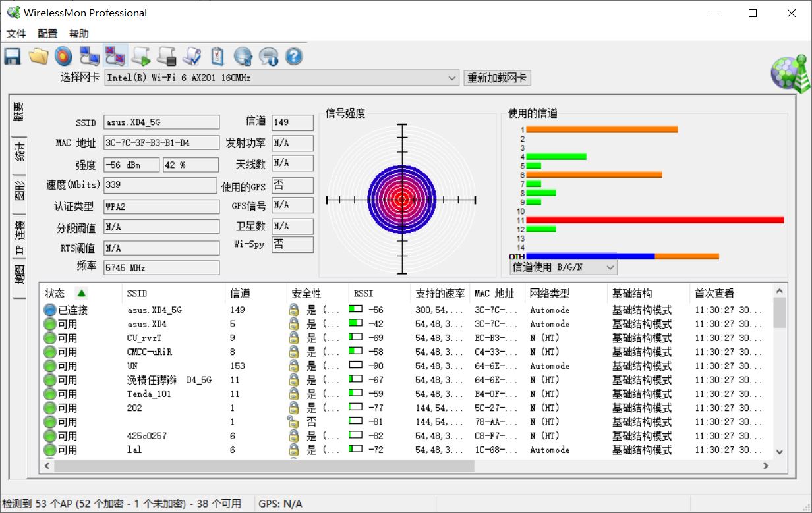This screenshot has height=513, width=812.
Task: Open file using the folder icon
Action: pos(38,57)
